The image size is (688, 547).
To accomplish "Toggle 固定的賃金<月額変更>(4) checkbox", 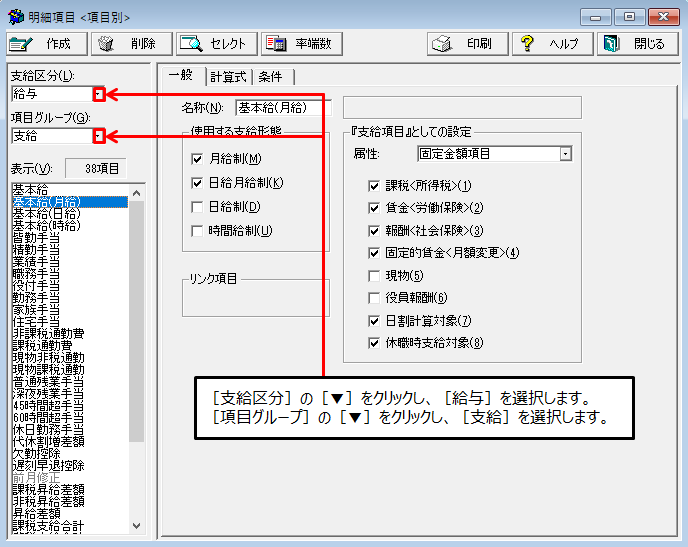I will [x=374, y=253].
